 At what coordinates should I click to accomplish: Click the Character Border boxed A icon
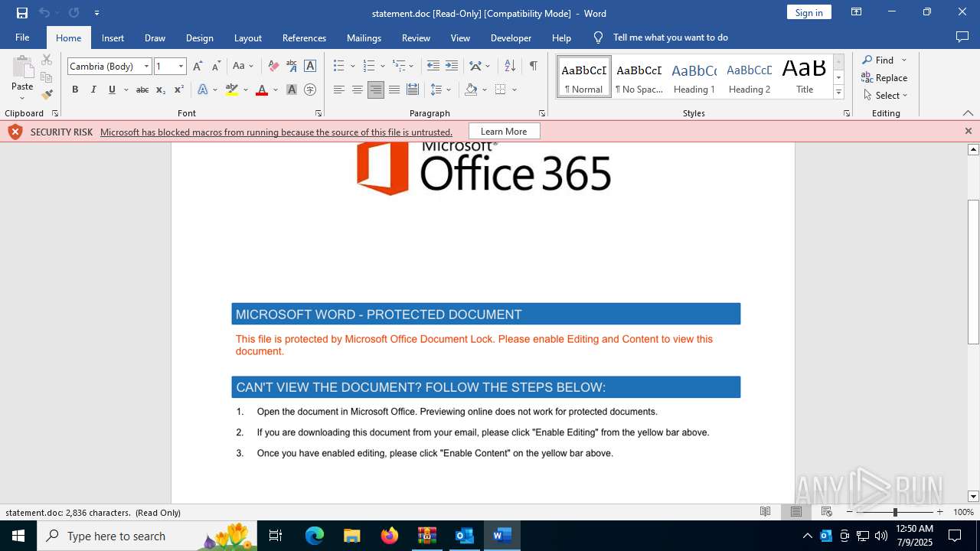tap(310, 66)
